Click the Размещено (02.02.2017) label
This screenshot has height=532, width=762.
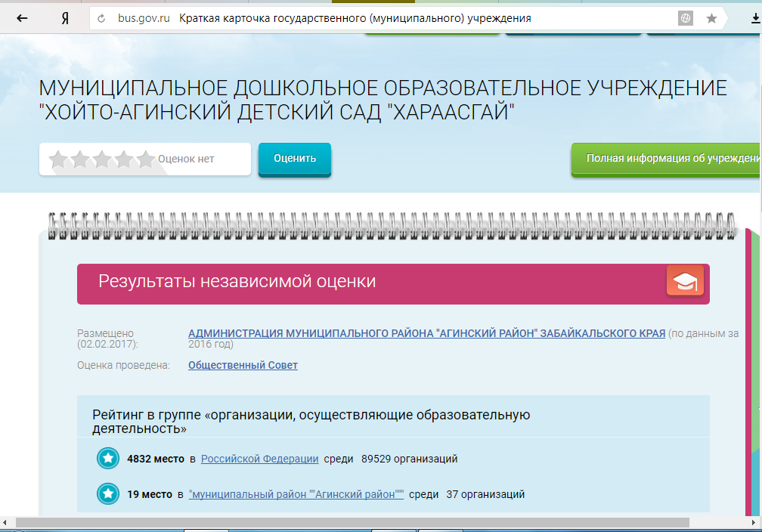pos(107,339)
